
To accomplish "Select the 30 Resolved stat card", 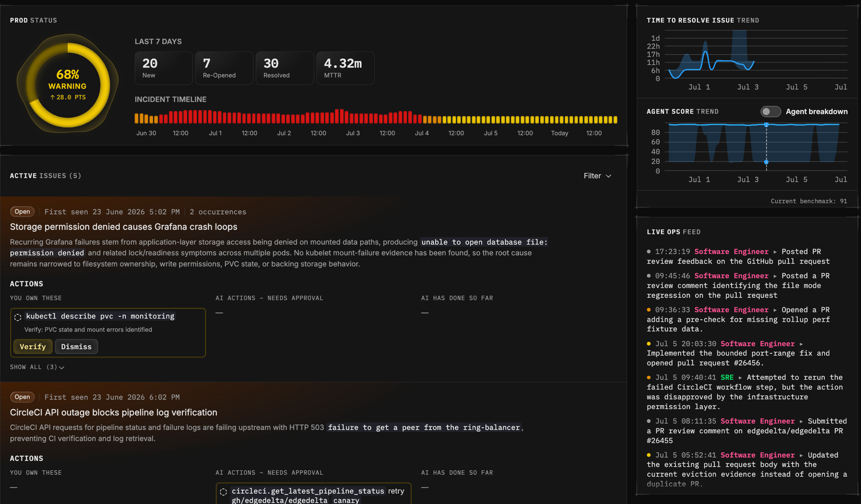I will tap(285, 68).
